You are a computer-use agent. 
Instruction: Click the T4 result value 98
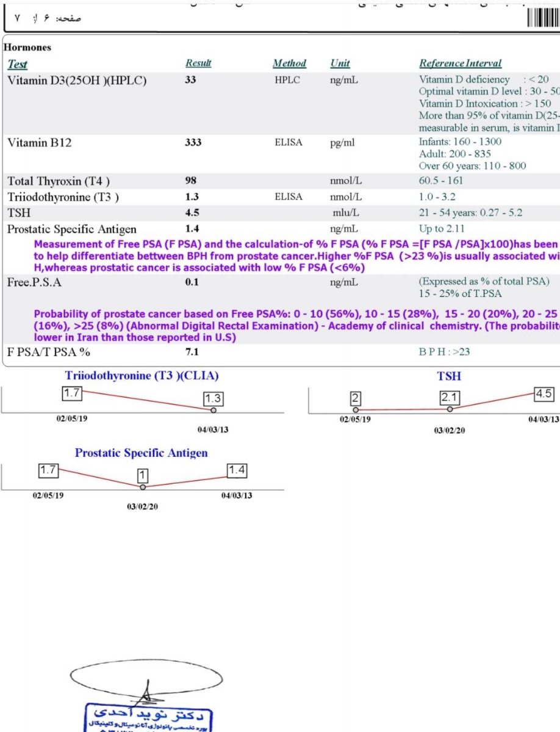(x=191, y=181)
